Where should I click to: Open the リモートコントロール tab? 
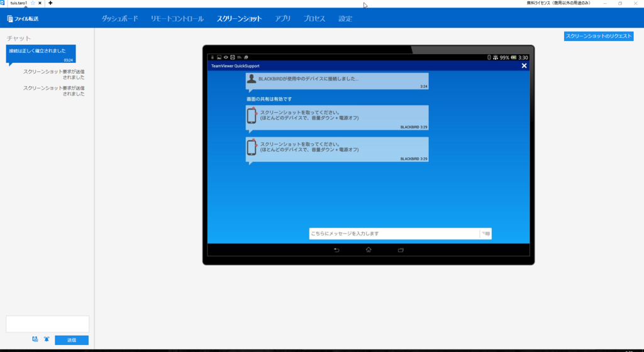[x=177, y=18]
